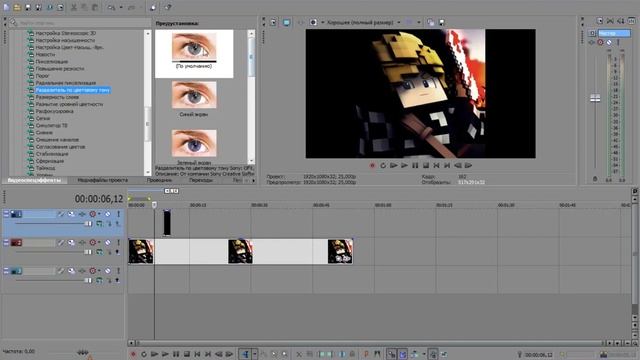Choose the '(По умолчанию)' preset thumbnail
640x360 pixels.
click(194, 47)
